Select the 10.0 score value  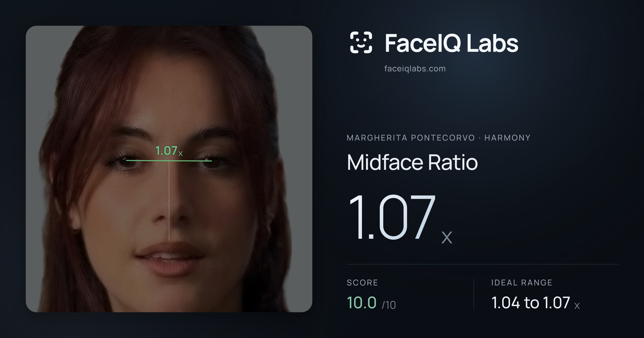point(362,303)
